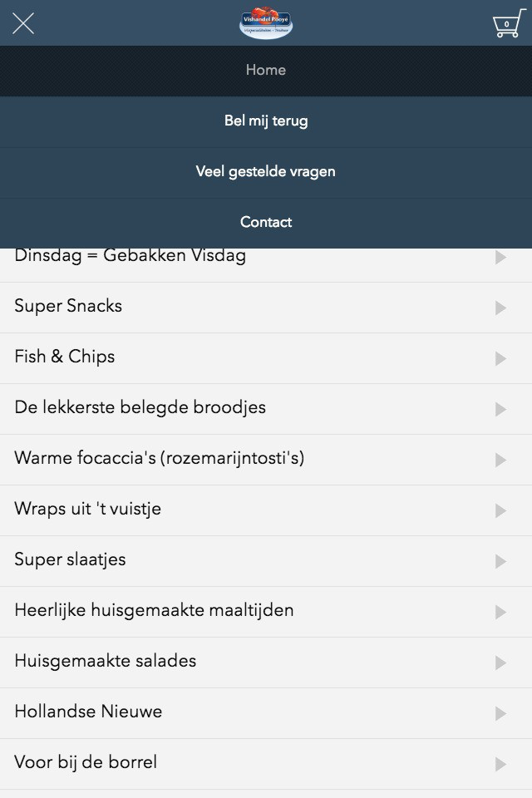Choose Huisgemaakte salades category
Image resolution: width=532 pixels, height=798 pixels.
click(x=106, y=662)
